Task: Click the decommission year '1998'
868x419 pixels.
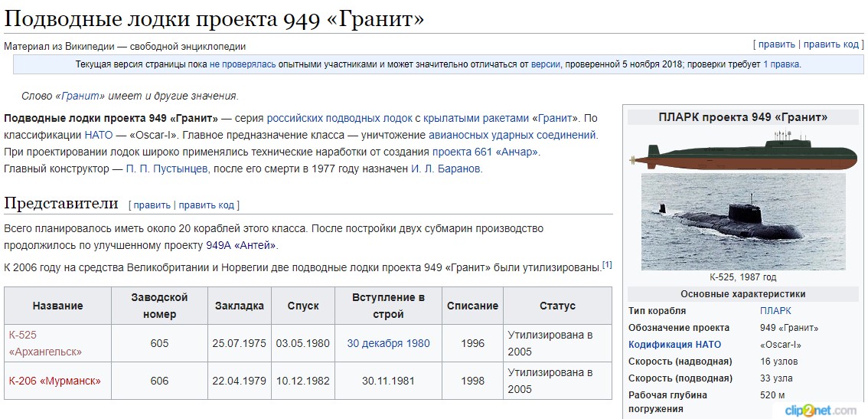Action: click(473, 381)
